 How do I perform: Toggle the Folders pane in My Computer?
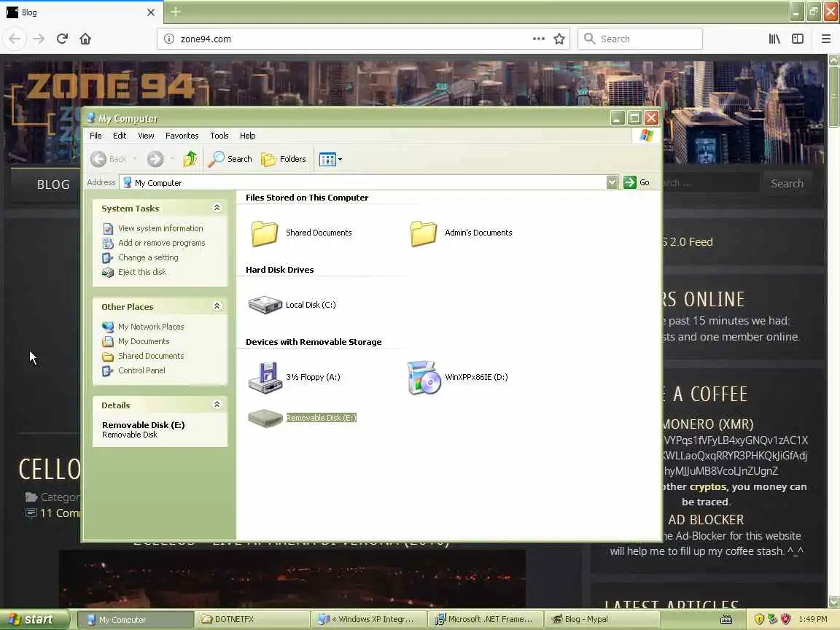(x=284, y=159)
